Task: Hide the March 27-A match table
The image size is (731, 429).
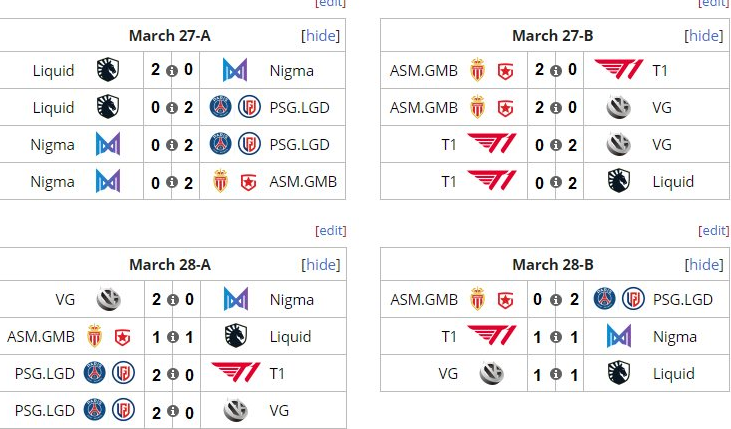Action: 320,36
